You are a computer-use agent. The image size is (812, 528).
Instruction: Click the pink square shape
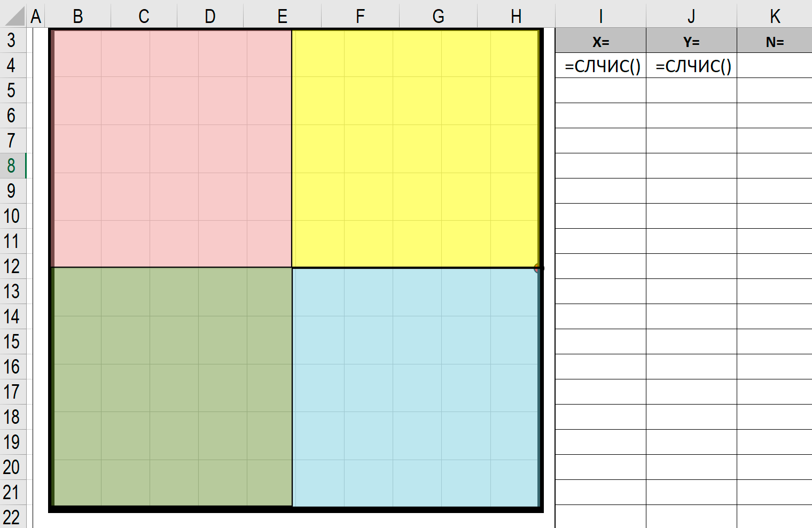click(172, 149)
